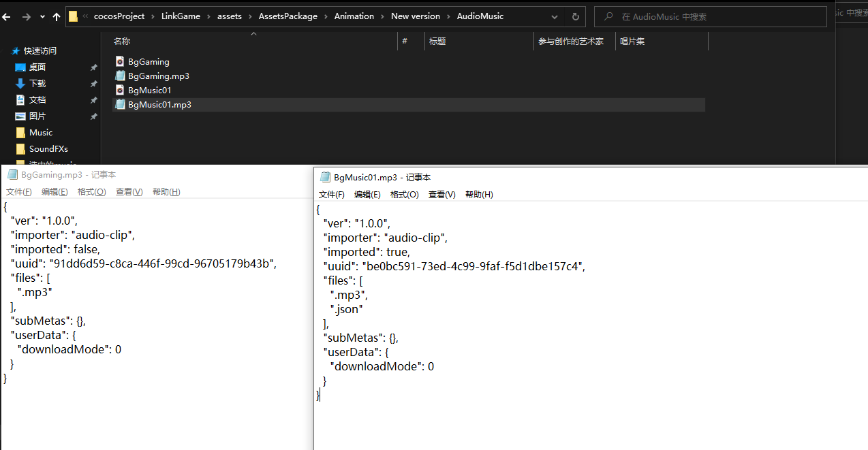This screenshot has height=450, width=868.
Task: Open Desktop (桌面) in Quick Access
Action: [x=37, y=67]
